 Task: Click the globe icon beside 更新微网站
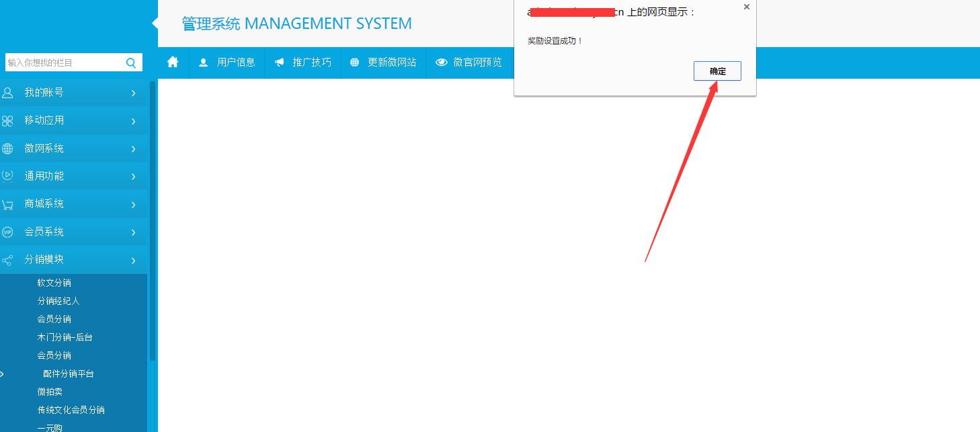click(355, 63)
